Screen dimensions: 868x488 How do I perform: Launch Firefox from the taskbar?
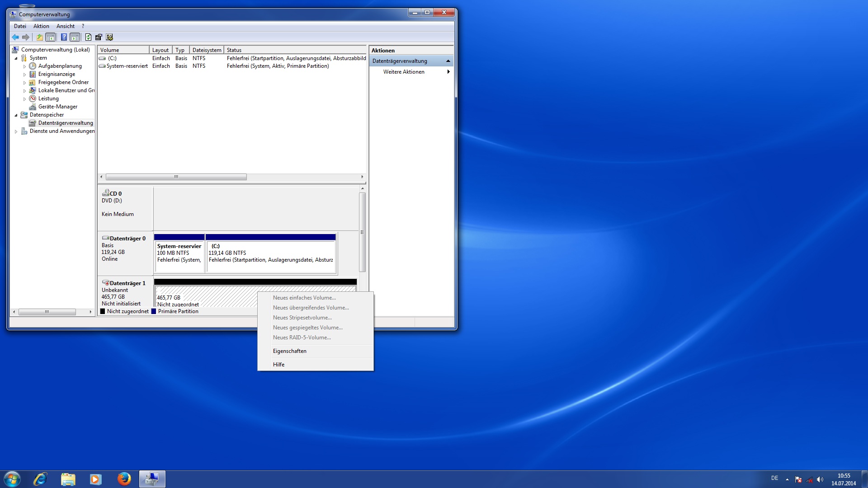click(x=124, y=479)
